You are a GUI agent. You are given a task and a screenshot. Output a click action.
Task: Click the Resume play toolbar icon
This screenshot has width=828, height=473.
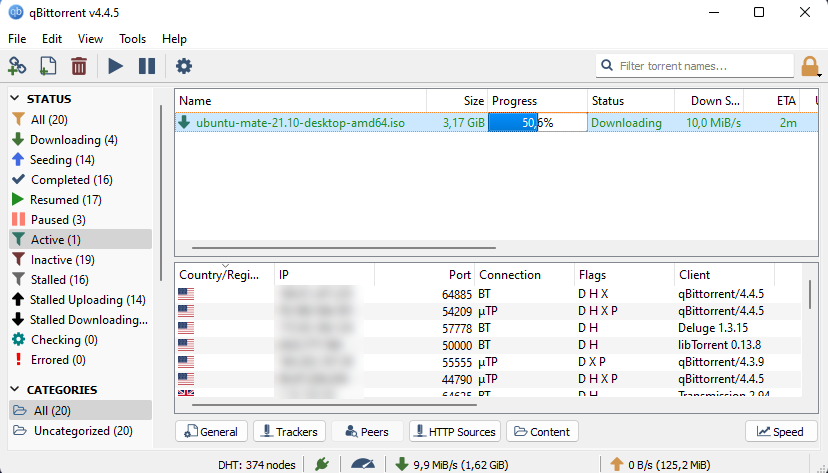115,67
